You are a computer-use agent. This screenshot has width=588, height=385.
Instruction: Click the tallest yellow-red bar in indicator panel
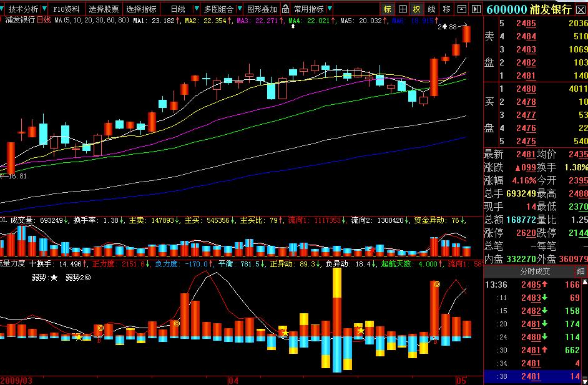point(337,302)
